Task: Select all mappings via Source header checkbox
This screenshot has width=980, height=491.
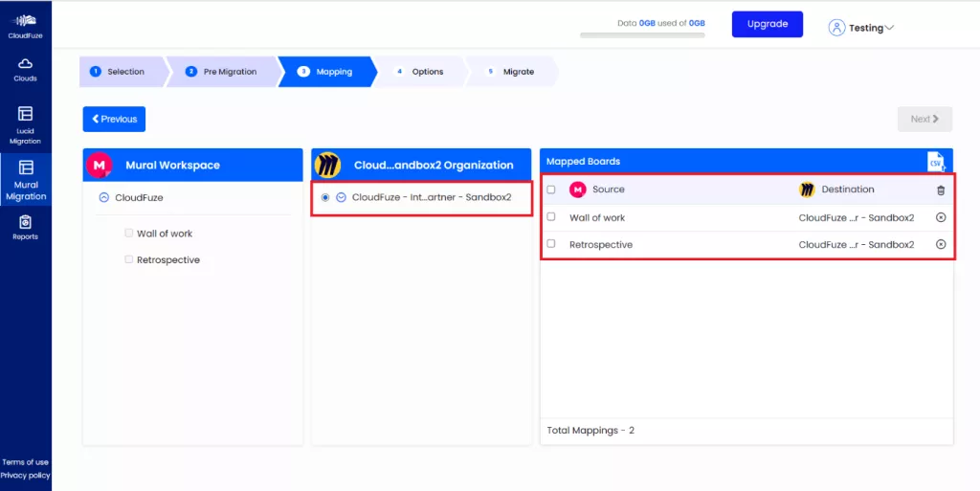Action: click(x=551, y=190)
